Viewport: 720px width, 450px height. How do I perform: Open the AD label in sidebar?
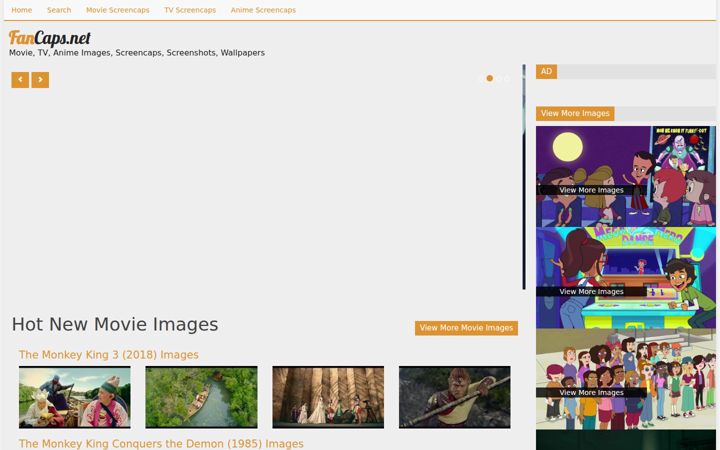point(546,72)
